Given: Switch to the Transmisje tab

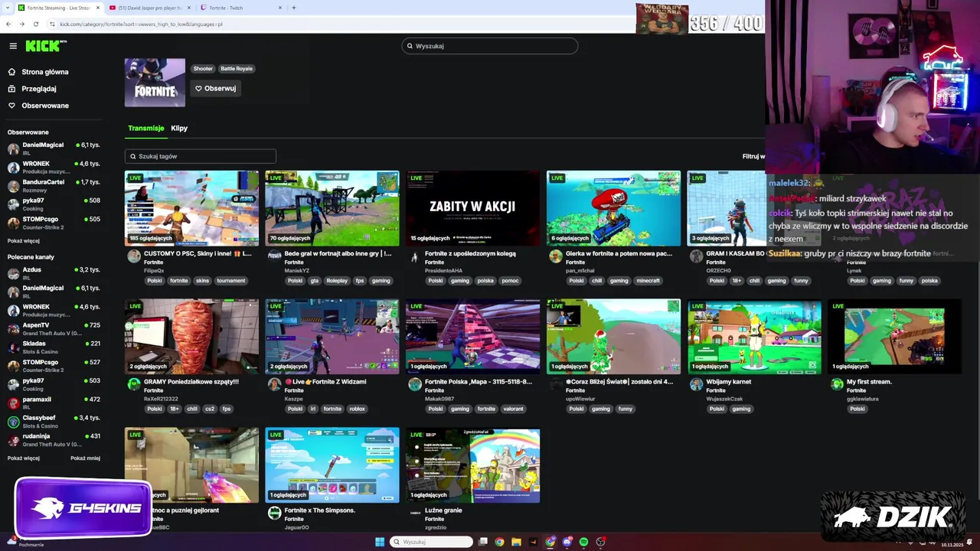Looking at the screenshot, I should click(145, 128).
